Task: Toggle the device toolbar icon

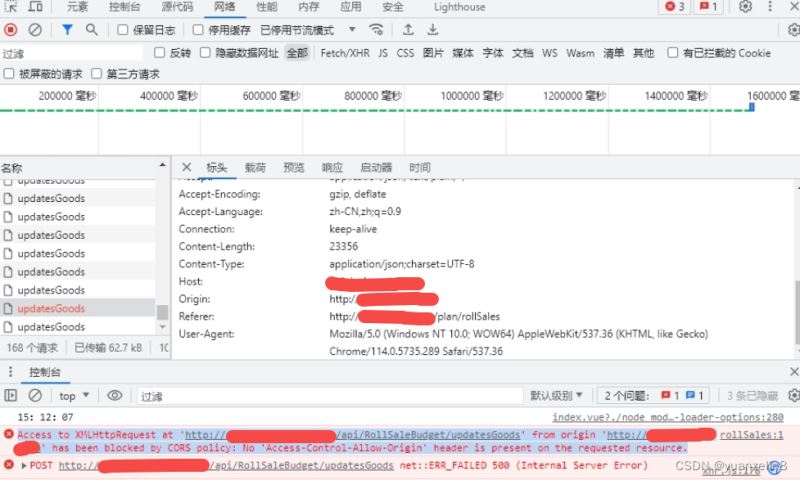Action: (35, 7)
